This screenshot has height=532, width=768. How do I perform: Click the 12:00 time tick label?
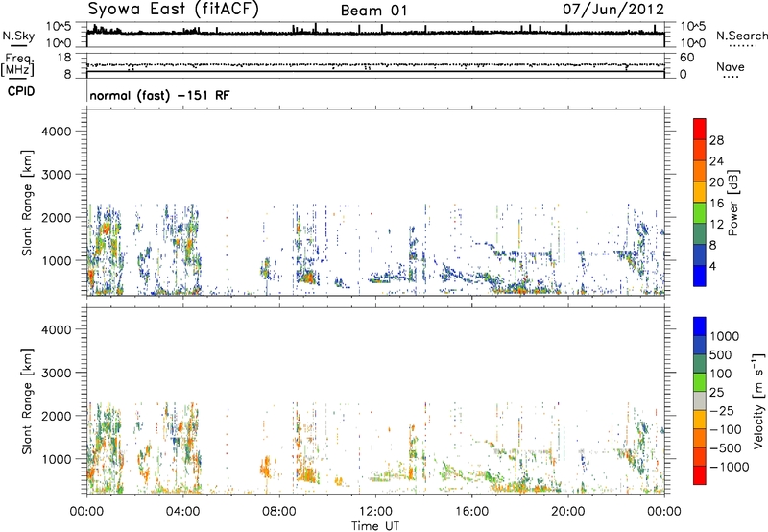375,512
